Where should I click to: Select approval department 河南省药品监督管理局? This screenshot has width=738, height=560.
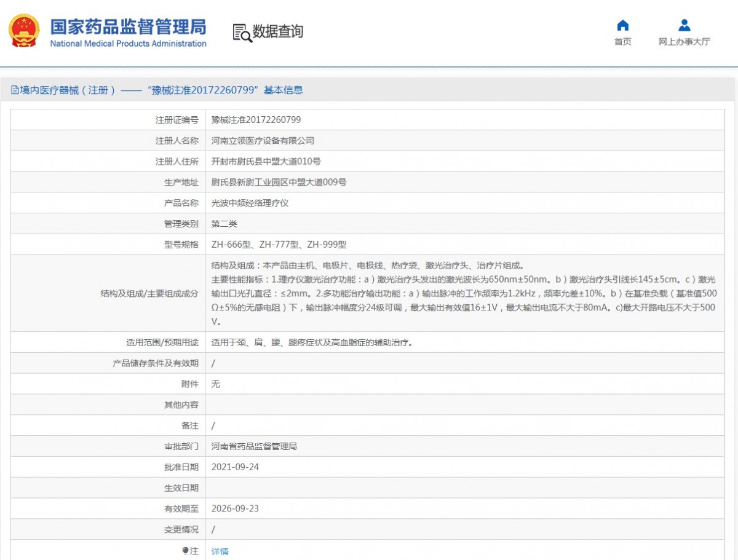pyautogui.click(x=254, y=446)
